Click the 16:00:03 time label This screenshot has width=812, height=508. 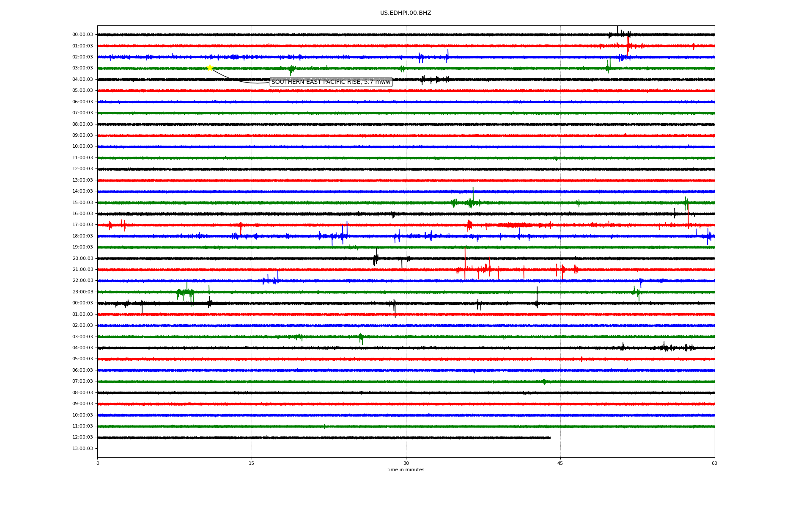pyautogui.click(x=82, y=214)
